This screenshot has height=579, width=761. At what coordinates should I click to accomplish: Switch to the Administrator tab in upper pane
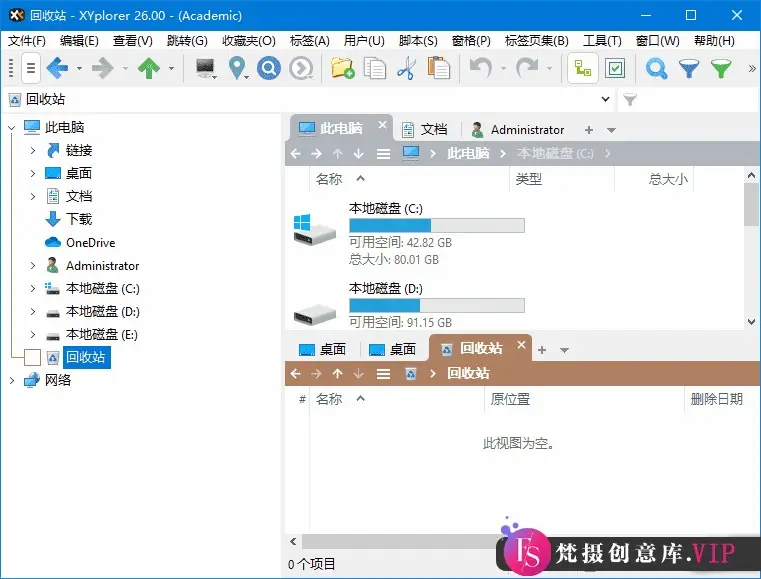tap(518, 130)
